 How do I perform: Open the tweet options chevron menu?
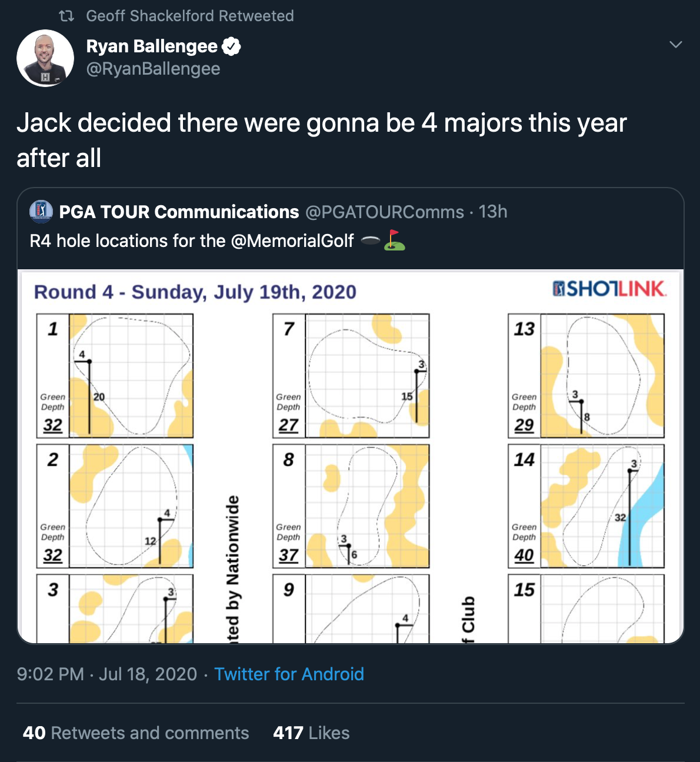tap(676, 45)
